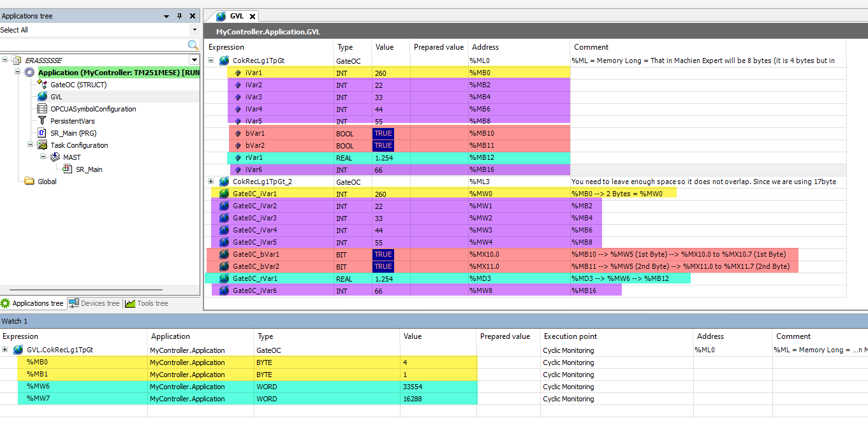Click the Prepared value column header in GVL

tap(439, 47)
